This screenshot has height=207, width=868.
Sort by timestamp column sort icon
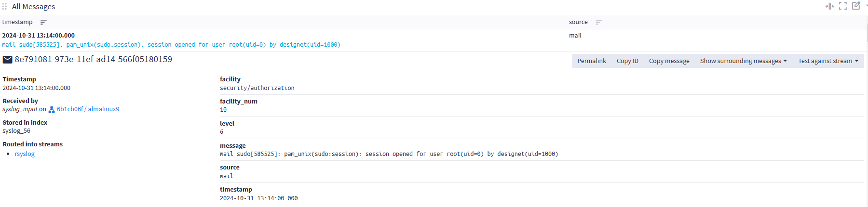tap(43, 22)
